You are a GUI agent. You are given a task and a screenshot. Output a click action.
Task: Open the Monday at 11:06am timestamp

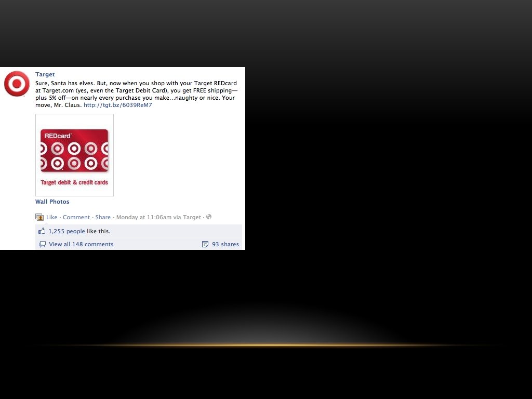tap(144, 217)
